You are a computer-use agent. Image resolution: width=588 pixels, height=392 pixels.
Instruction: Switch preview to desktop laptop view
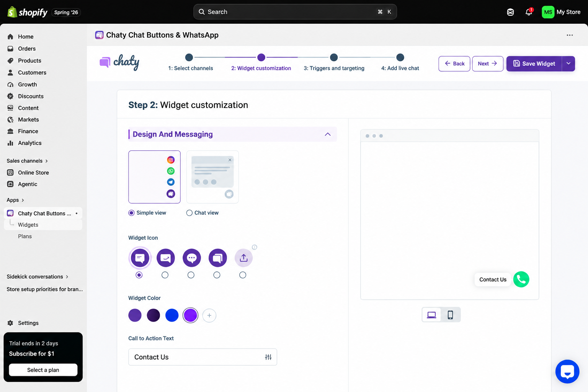[x=431, y=315]
